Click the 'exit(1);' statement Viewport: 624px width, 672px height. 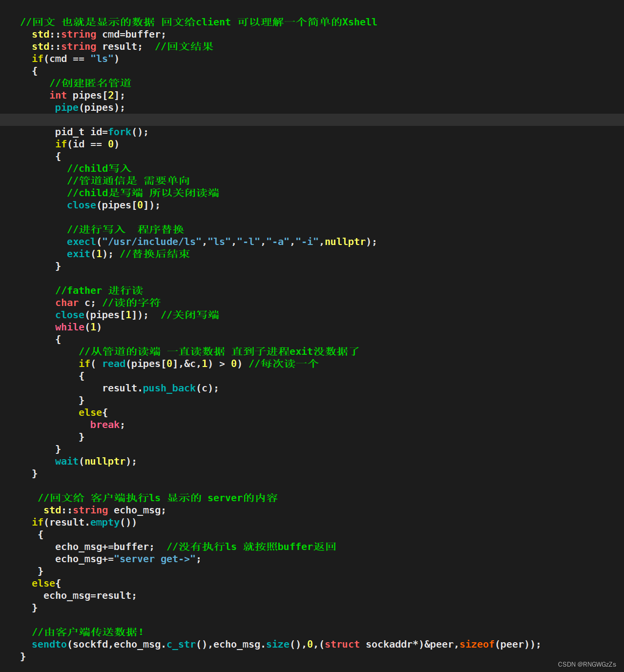click(90, 254)
